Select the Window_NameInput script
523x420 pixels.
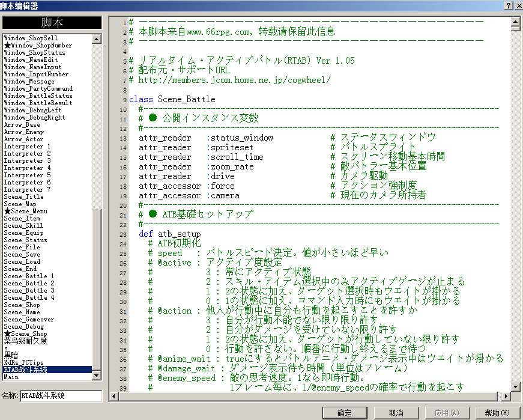click(47, 67)
